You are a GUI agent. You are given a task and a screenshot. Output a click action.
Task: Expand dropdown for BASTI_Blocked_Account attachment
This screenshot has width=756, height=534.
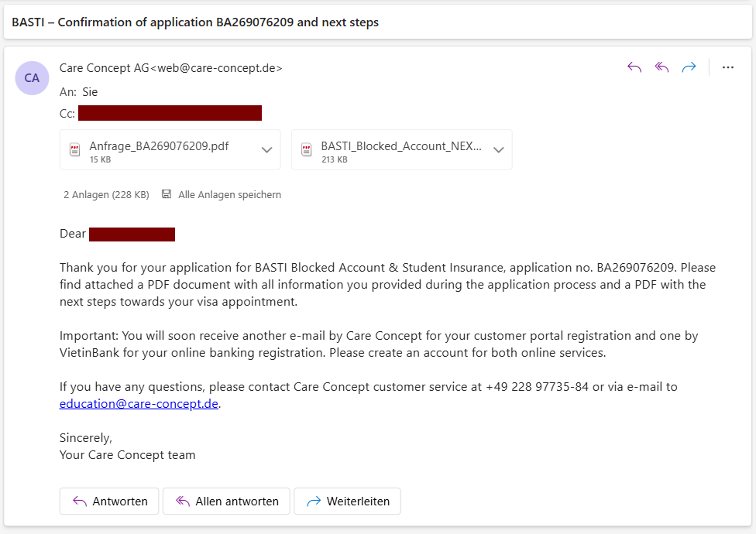tap(499, 149)
